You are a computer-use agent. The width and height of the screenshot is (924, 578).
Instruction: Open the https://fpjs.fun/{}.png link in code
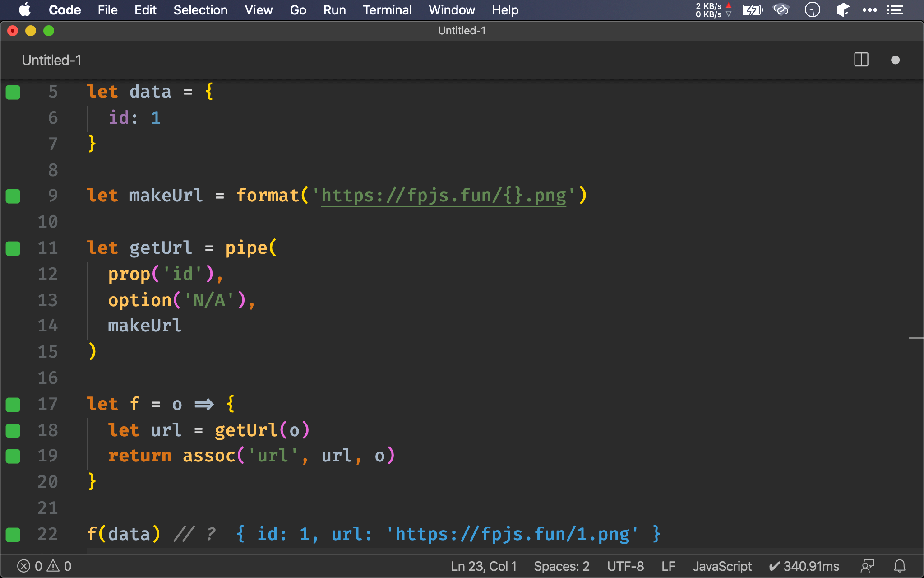coord(444,196)
